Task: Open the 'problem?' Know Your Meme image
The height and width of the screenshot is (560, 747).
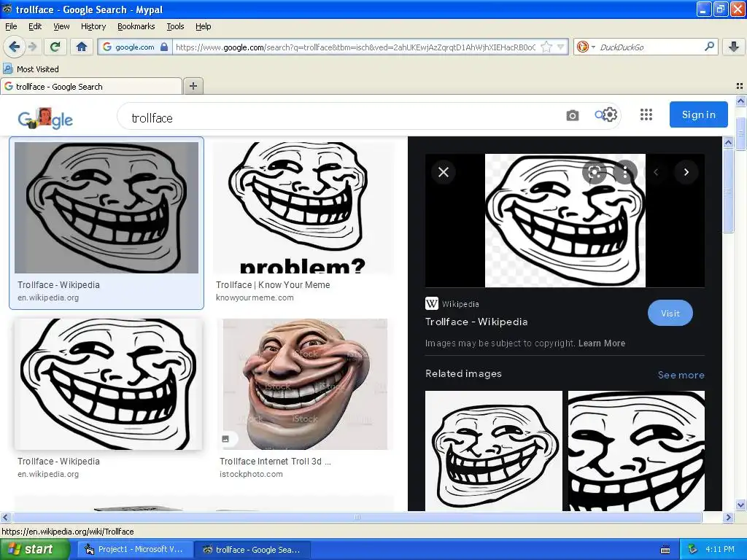Action: tap(303, 208)
